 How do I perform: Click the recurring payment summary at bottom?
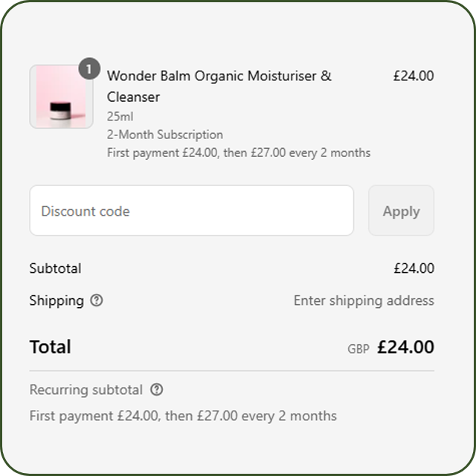(x=183, y=416)
